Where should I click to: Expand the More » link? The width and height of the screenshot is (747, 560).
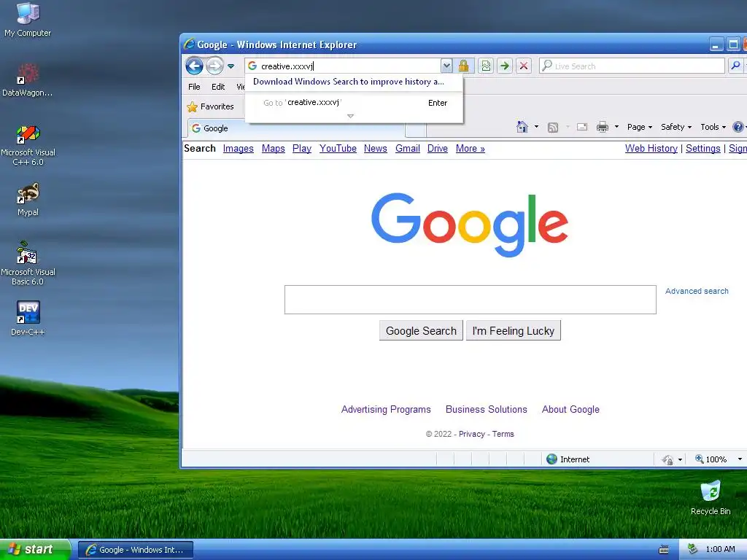(x=471, y=149)
